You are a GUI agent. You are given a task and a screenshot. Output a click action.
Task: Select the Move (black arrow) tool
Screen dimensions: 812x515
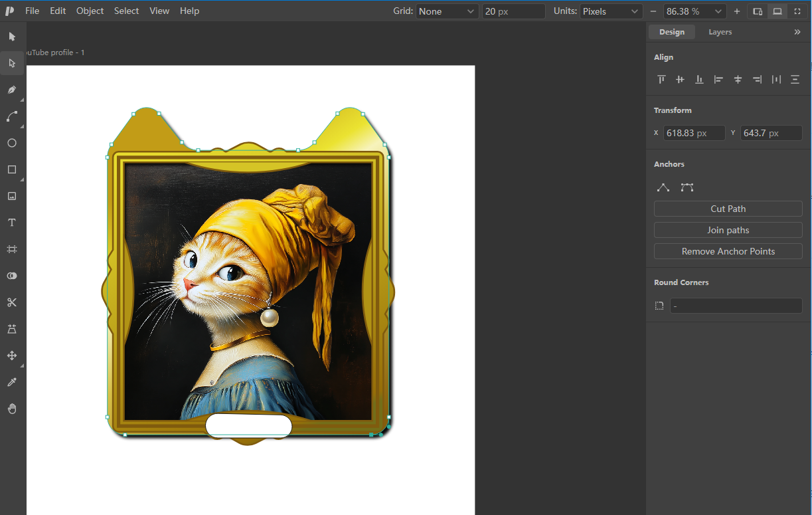[x=12, y=37]
